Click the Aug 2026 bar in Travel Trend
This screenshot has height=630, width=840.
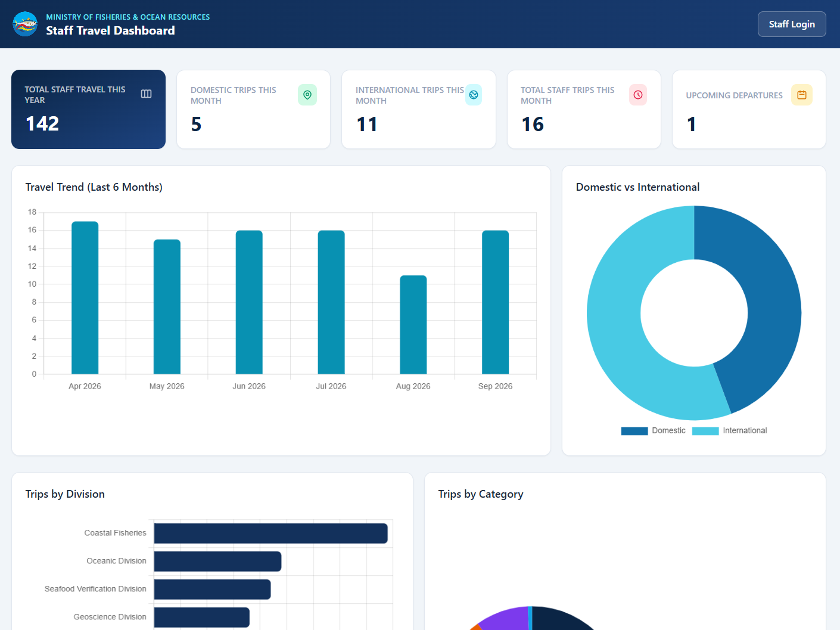[x=413, y=325]
